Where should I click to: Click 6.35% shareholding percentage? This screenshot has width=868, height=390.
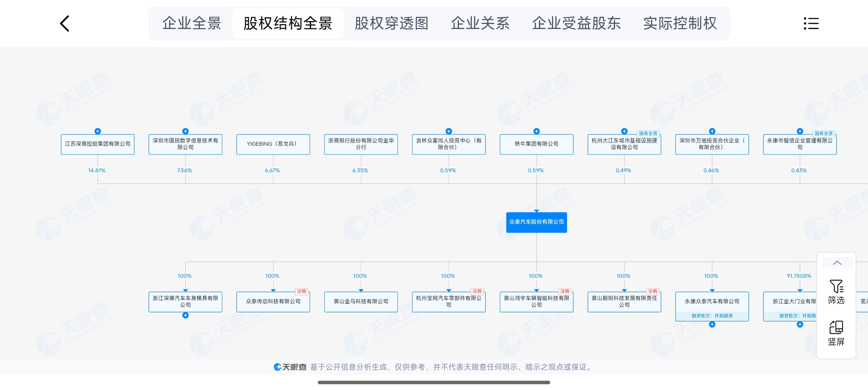pyautogui.click(x=360, y=171)
